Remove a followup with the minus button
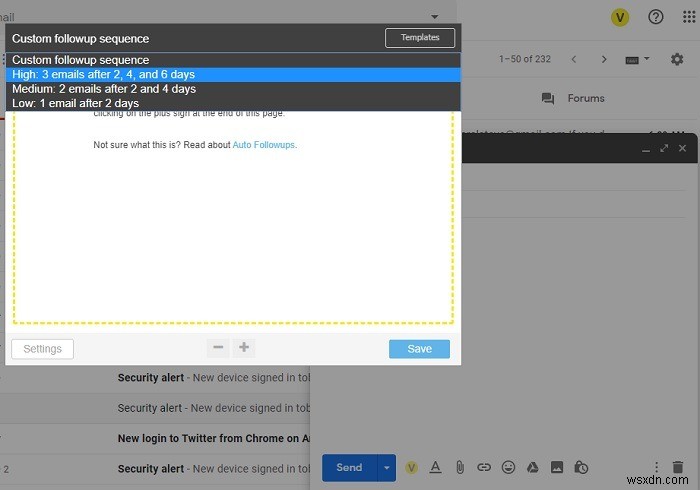The height and width of the screenshot is (490, 700). click(218, 347)
